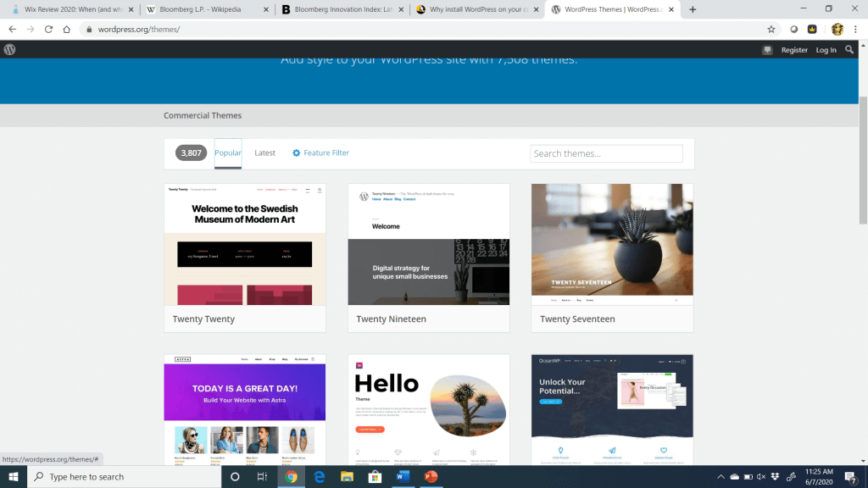Viewport: 868px width, 488px height.
Task: Open the Twenty Twenty theme title
Action: coord(203,319)
